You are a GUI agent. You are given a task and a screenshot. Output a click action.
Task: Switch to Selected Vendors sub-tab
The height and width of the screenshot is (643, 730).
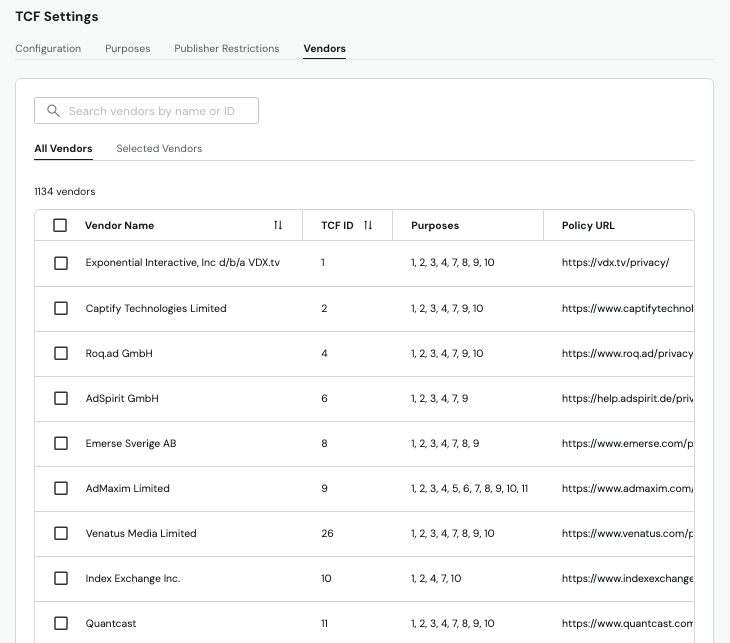(x=159, y=149)
